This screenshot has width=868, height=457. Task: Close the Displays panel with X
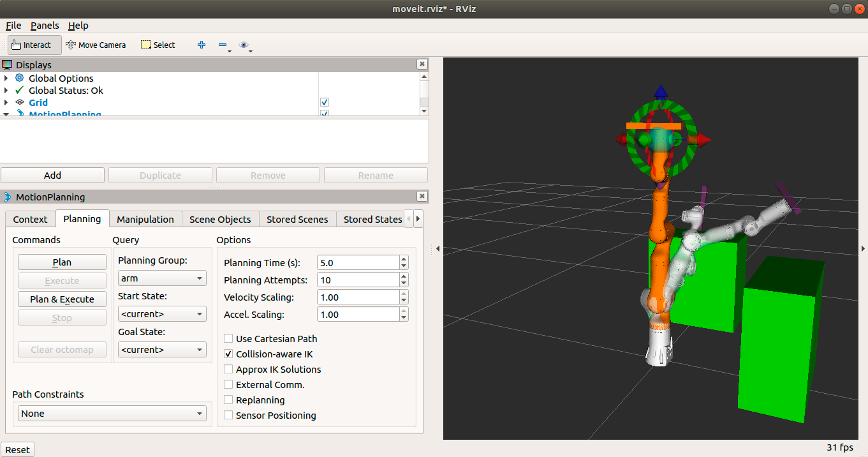click(422, 64)
